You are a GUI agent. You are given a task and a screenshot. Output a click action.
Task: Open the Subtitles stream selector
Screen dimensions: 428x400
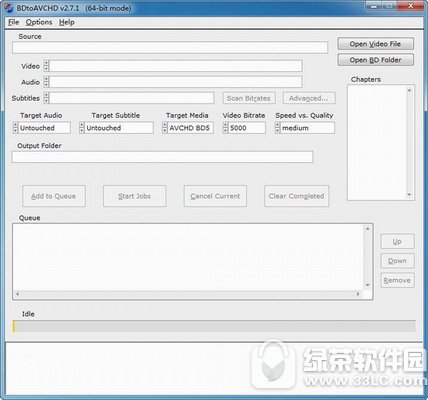pyautogui.click(x=132, y=98)
